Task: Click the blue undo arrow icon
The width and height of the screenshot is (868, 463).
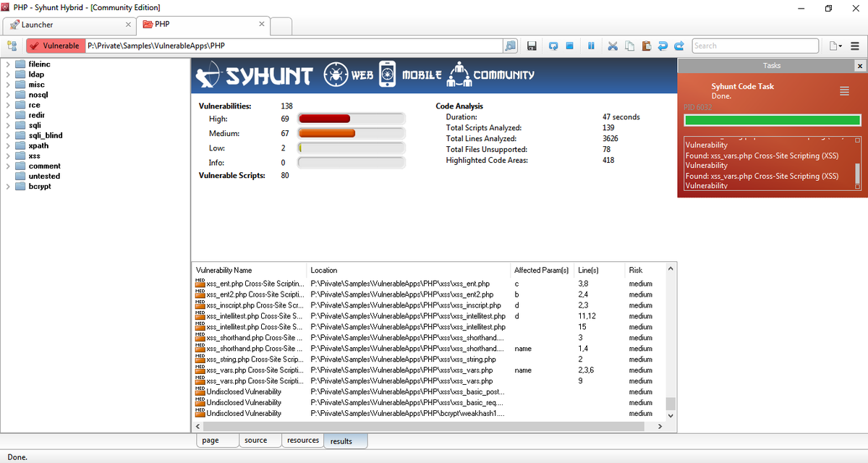Action: tap(663, 46)
